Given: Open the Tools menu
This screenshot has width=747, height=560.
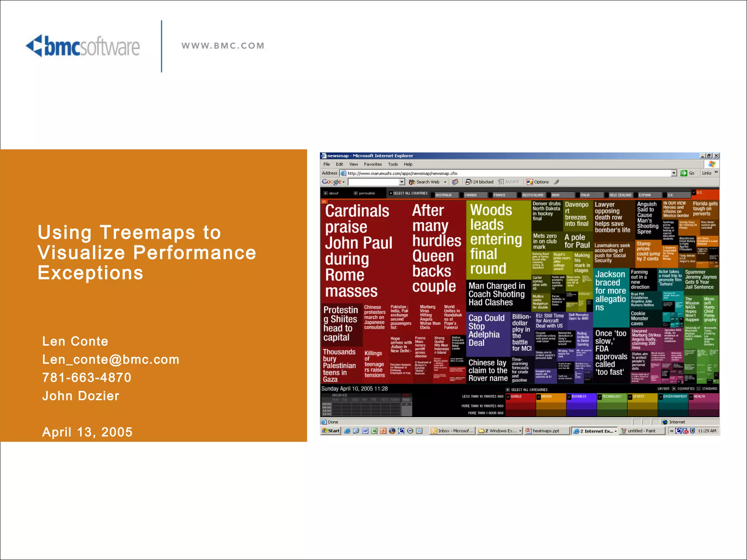Looking at the screenshot, I should 393,164.
